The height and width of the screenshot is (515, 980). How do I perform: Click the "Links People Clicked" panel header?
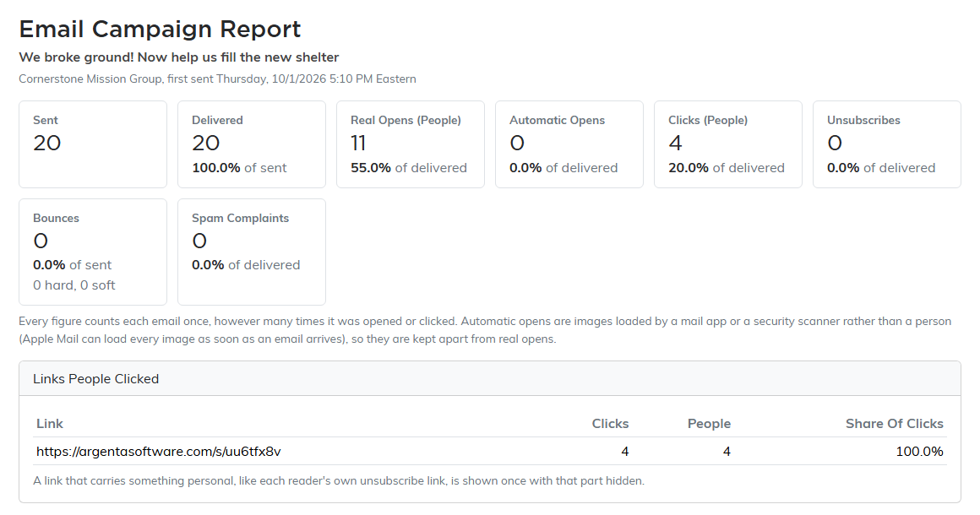(x=490, y=379)
